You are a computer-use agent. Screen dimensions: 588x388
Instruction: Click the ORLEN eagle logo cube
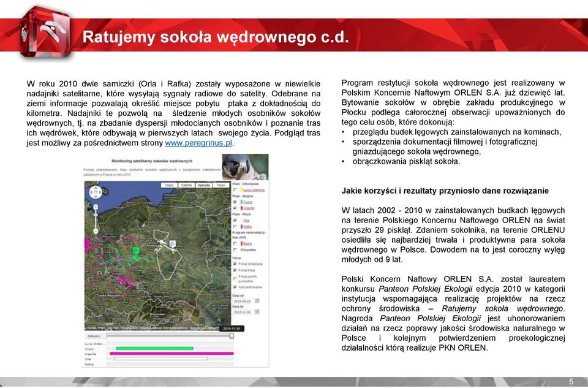[46, 33]
